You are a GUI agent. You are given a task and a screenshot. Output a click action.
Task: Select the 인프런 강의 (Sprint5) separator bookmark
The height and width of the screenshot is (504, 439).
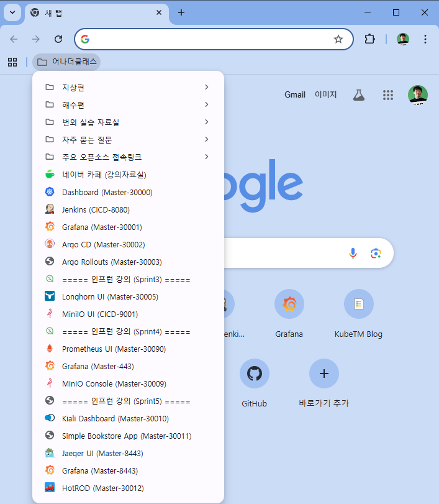pos(128,401)
